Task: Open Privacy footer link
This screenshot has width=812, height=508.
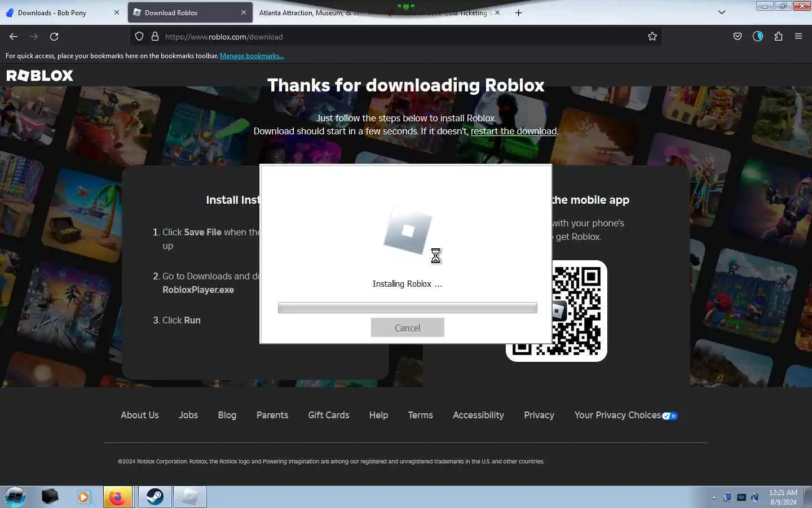Action: pyautogui.click(x=539, y=415)
